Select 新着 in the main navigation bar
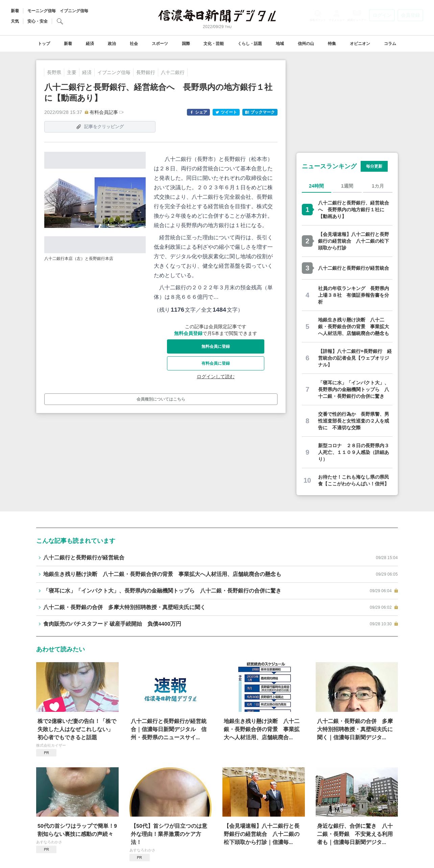 [x=68, y=44]
